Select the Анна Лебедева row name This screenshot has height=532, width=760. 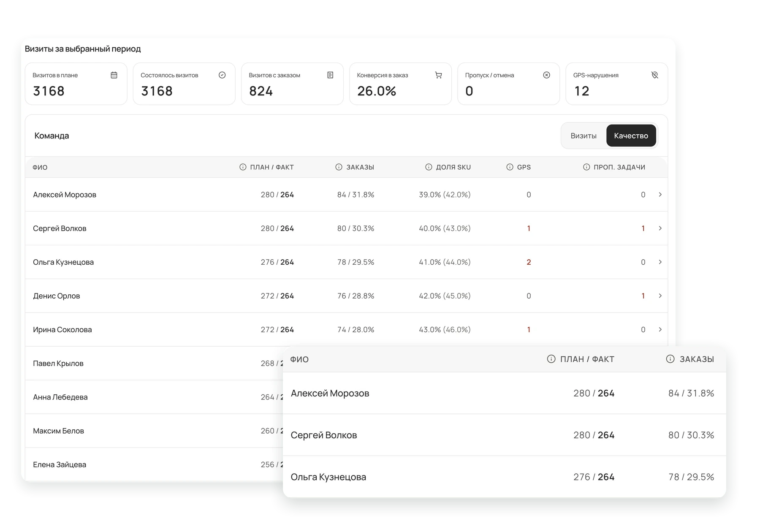point(60,397)
